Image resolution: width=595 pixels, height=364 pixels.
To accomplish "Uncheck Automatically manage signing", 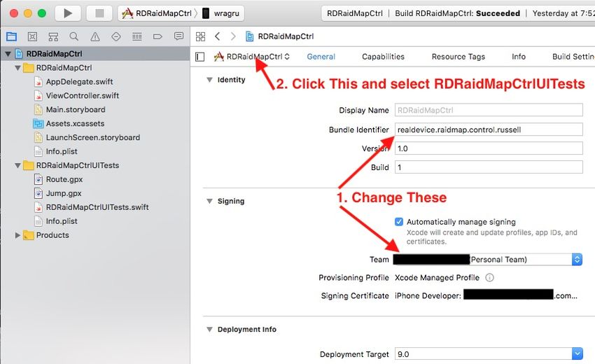I will [x=399, y=222].
